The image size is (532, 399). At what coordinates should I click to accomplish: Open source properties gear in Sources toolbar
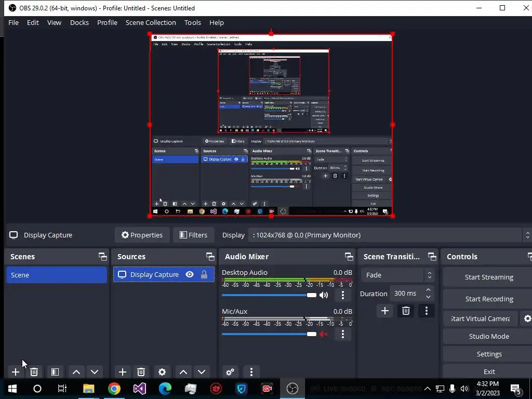point(162,372)
